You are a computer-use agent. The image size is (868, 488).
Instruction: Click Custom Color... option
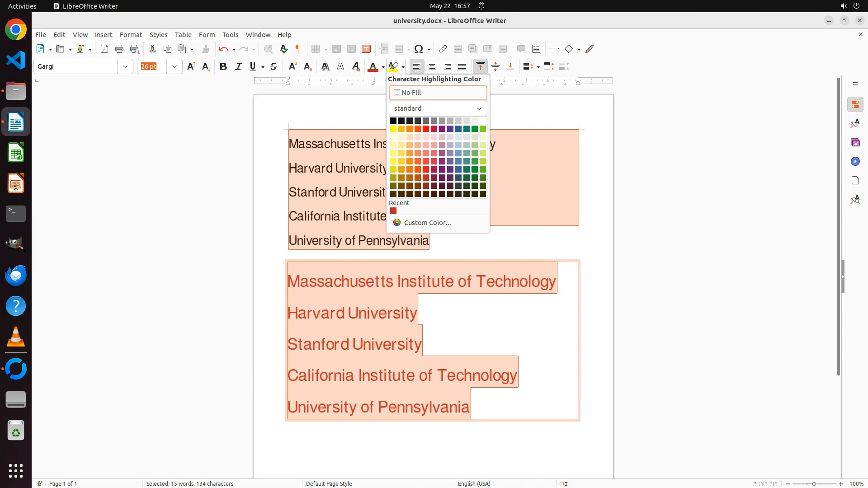pos(427,223)
